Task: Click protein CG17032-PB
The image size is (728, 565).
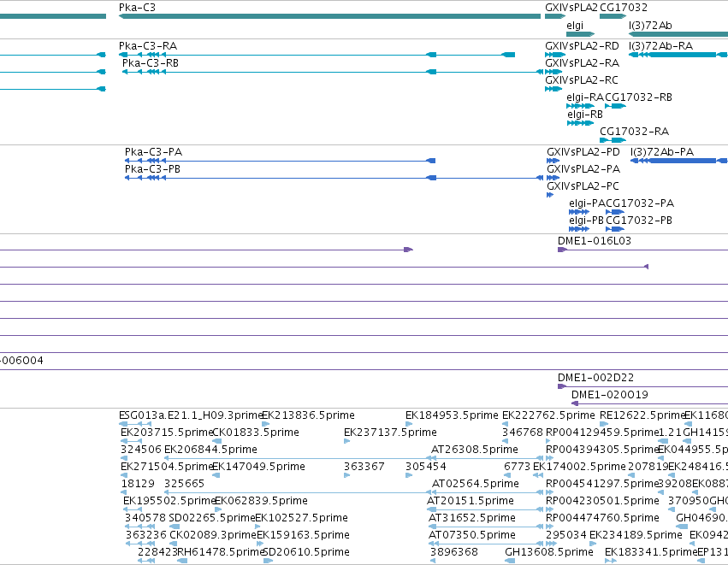Action: 615,229
